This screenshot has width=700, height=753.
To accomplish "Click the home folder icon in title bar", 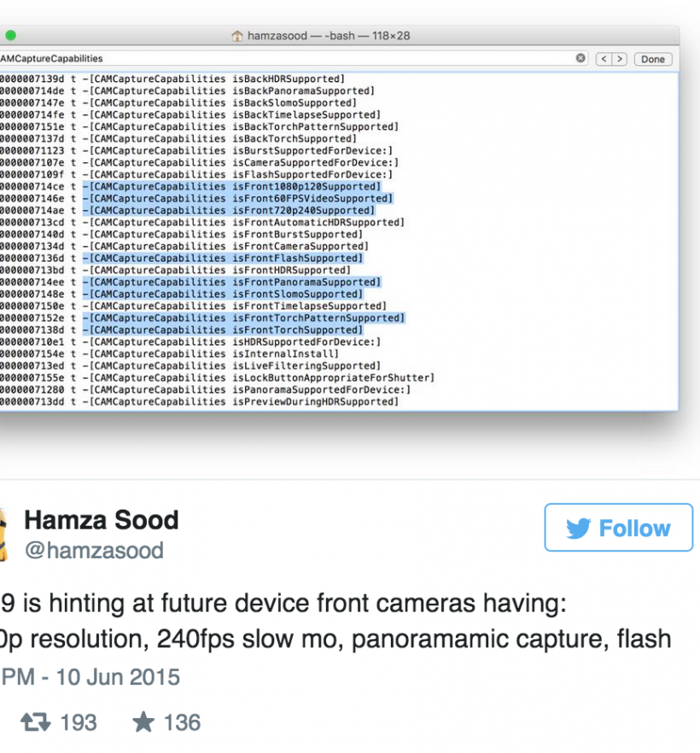I will (x=236, y=37).
